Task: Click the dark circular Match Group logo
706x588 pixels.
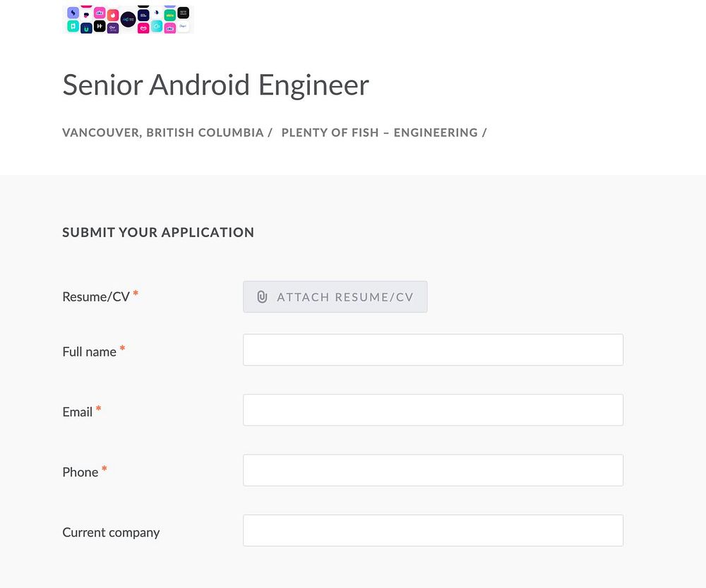Action: pyautogui.click(x=128, y=19)
